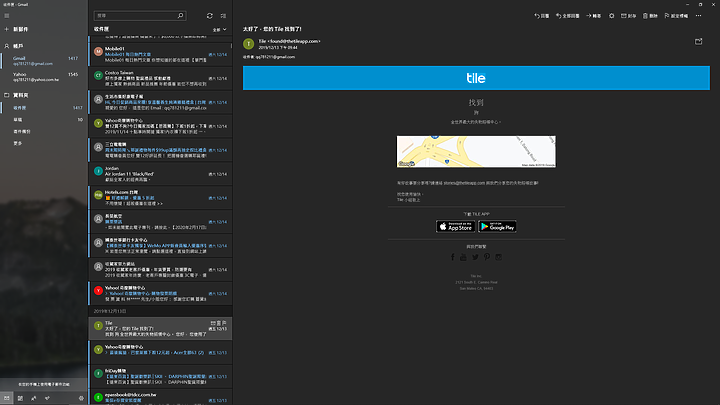The image size is (720, 405).
Task: Switch to Mail view in bottom bar
Action: 6,398
